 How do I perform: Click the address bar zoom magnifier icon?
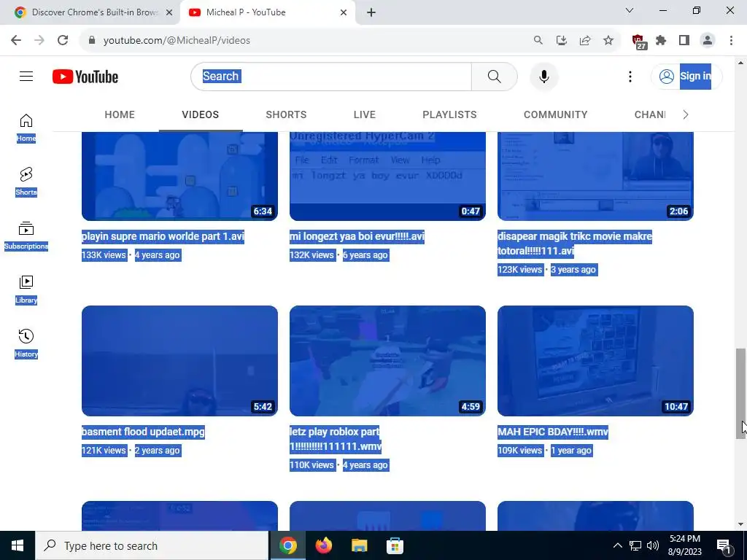538,40
